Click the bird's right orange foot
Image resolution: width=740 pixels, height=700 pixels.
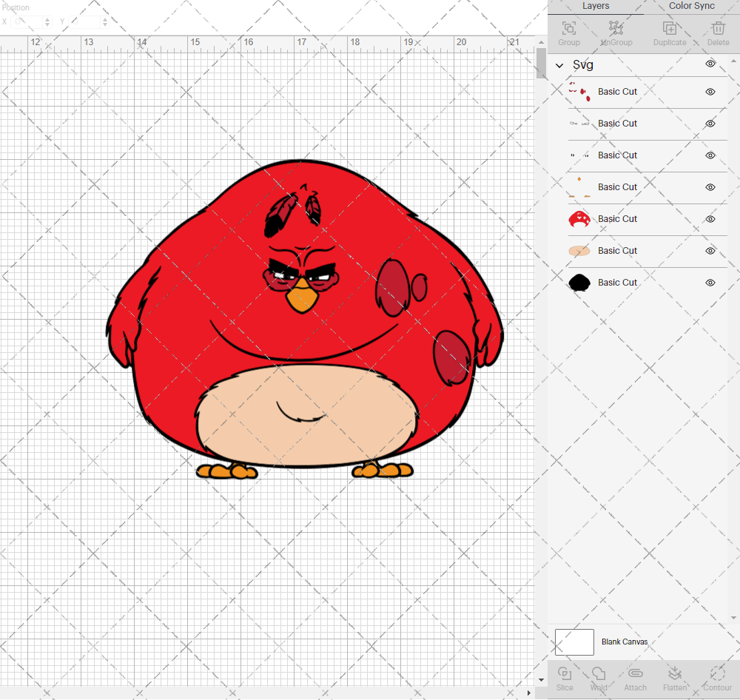[x=383, y=470]
